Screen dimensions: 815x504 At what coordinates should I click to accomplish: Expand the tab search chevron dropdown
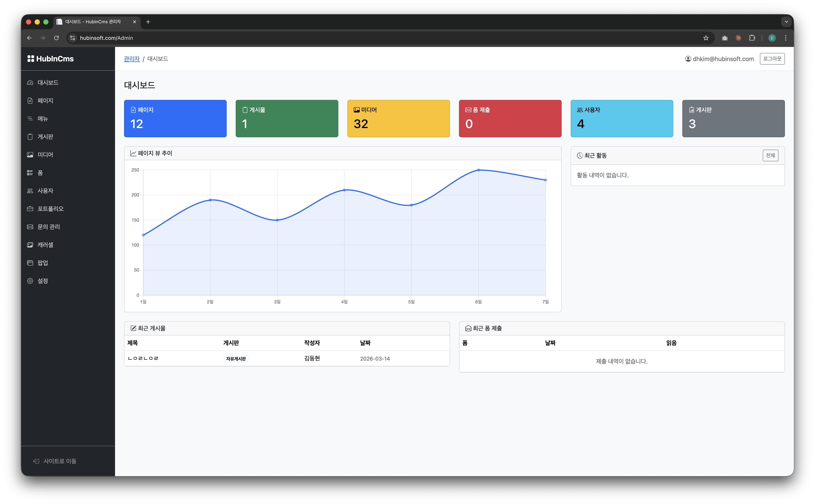pos(786,22)
